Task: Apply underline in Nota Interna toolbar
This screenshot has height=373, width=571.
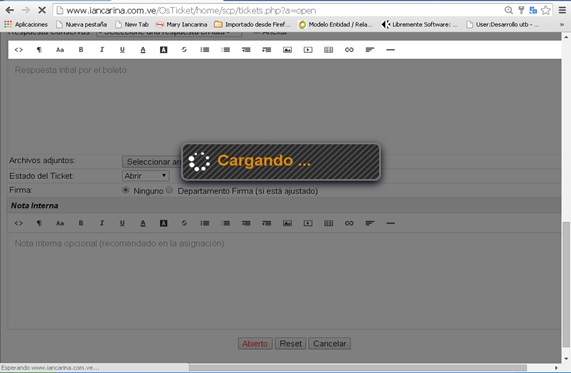Action: pyautogui.click(x=122, y=223)
